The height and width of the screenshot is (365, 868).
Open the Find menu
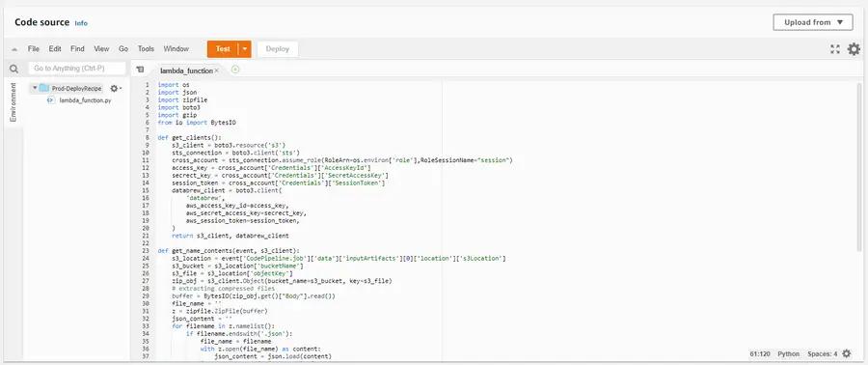77,48
